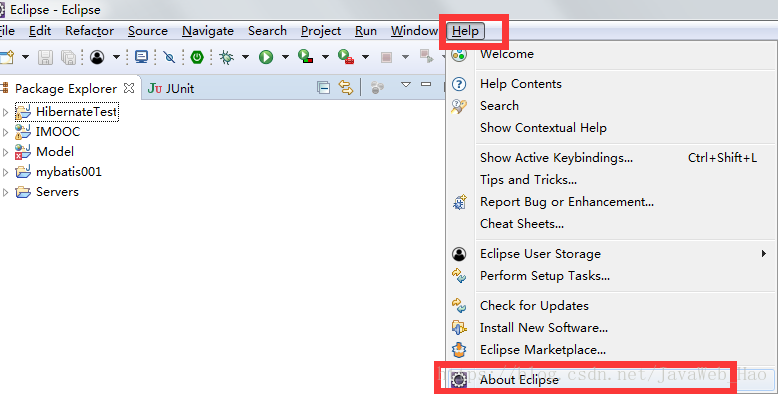Image resolution: width=778 pixels, height=394 pixels.
Task: Expand the Model project node
Action: pyautogui.click(x=5, y=152)
